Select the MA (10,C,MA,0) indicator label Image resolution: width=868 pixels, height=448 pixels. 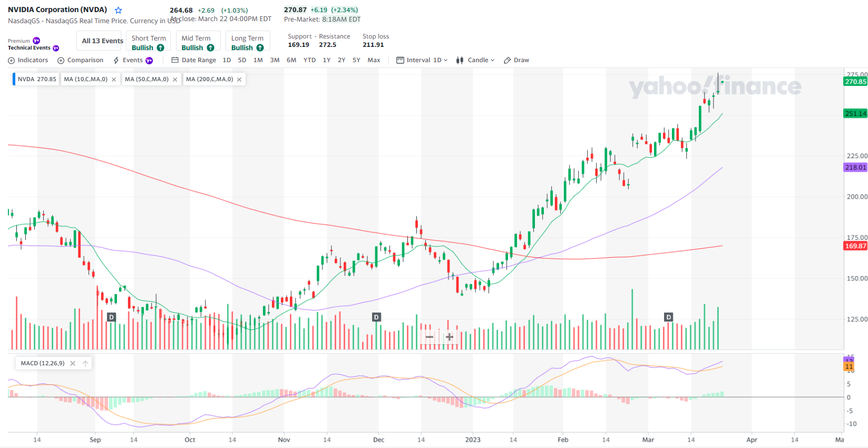point(85,79)
